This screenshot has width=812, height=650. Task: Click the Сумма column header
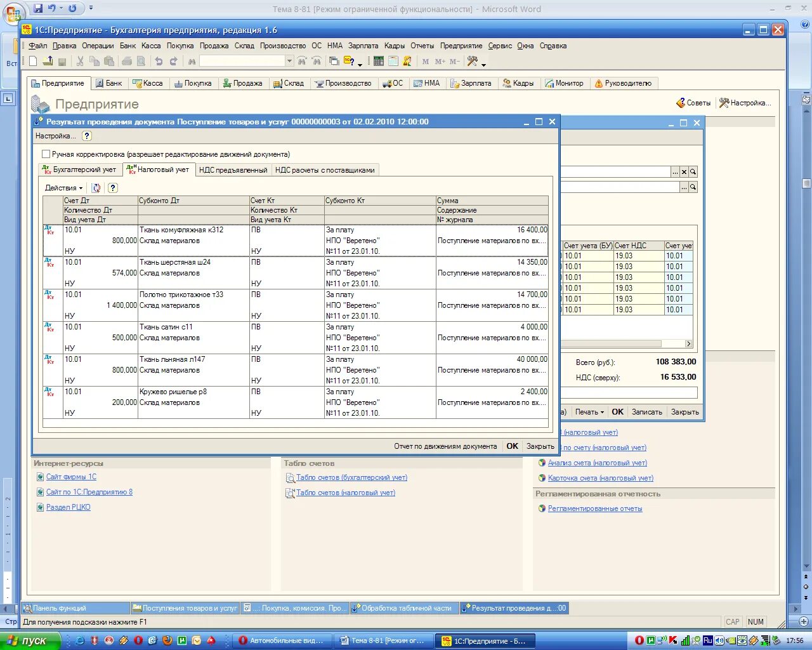click(492, 201)
